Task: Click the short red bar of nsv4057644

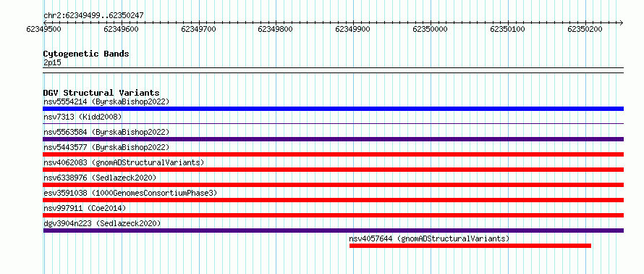Action: (470, 246)
